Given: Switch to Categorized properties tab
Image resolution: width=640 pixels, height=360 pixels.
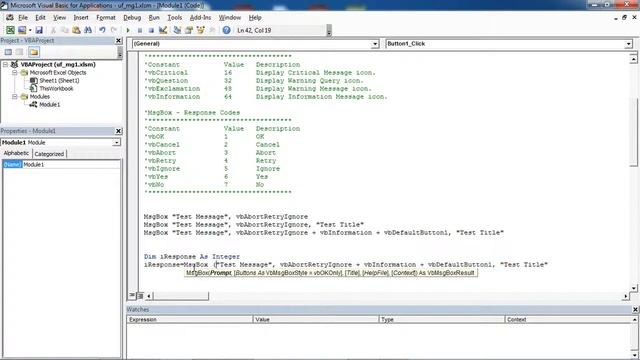Looking at the screenshot, I should tap(49, 154).
